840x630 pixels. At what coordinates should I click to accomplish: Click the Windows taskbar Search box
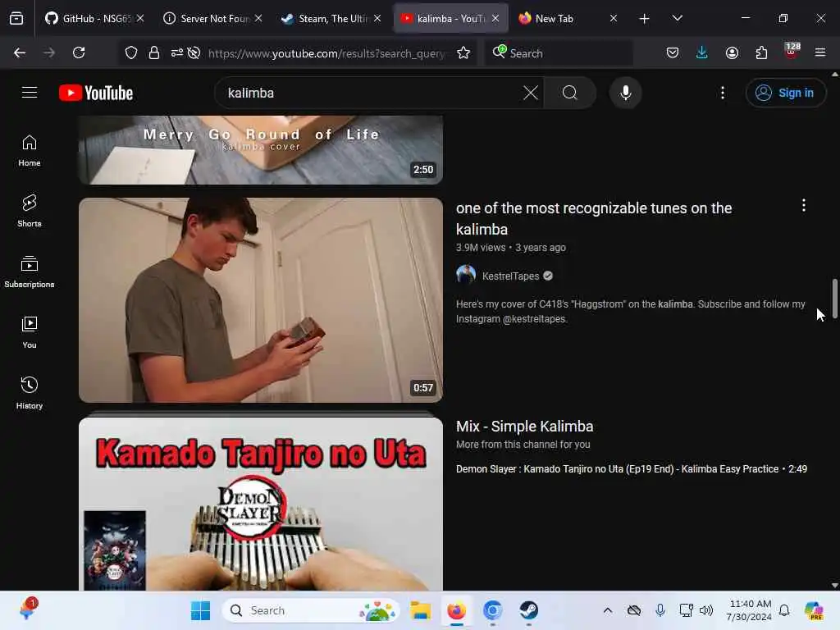click(x=311, y=610)
